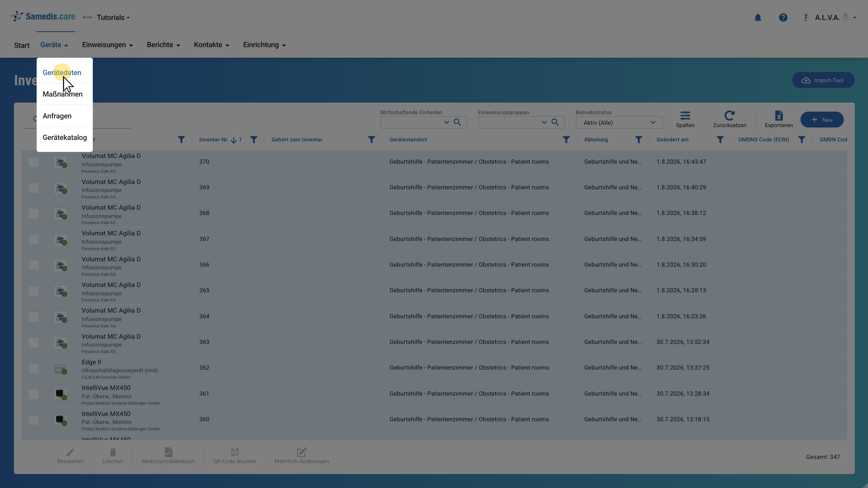Select checkbox for inventory 365
Screen dimensions: 868x488
pyautogui.click(x=34, y=291)
